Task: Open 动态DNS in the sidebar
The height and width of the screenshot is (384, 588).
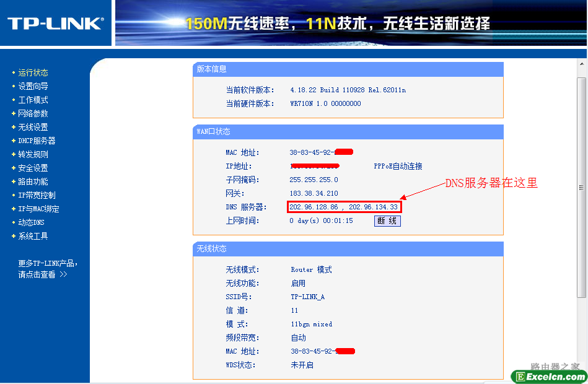Action: tap(31, 222)
